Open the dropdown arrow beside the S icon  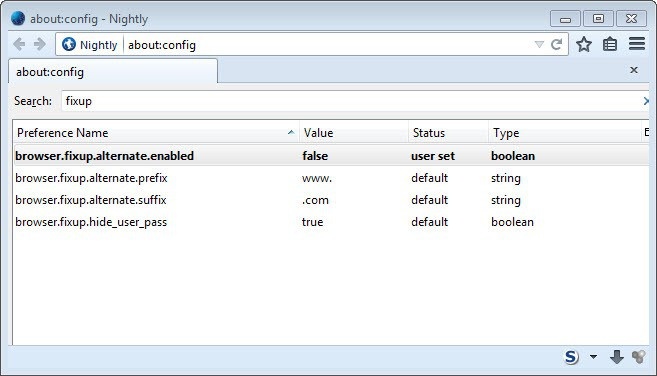(593, 357)
